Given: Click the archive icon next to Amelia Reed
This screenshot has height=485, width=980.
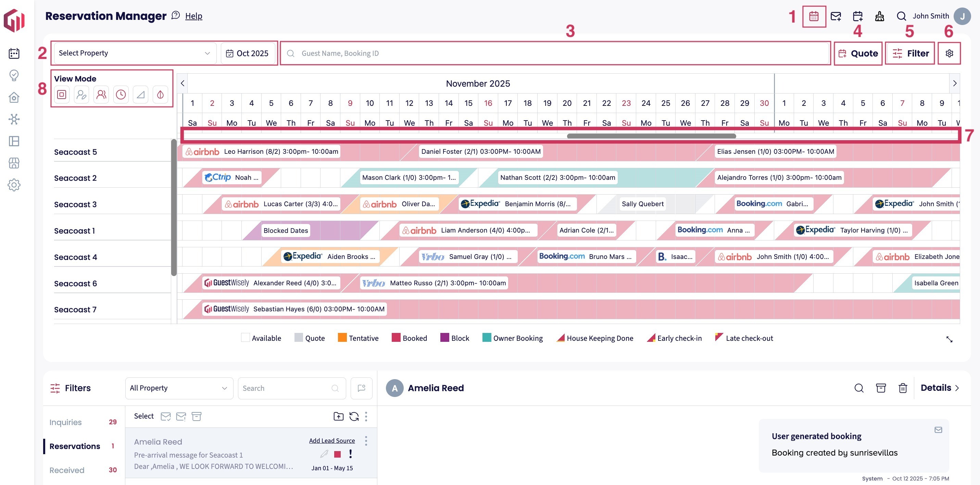Looking at the screenshot, I should (x=881, y=388).
